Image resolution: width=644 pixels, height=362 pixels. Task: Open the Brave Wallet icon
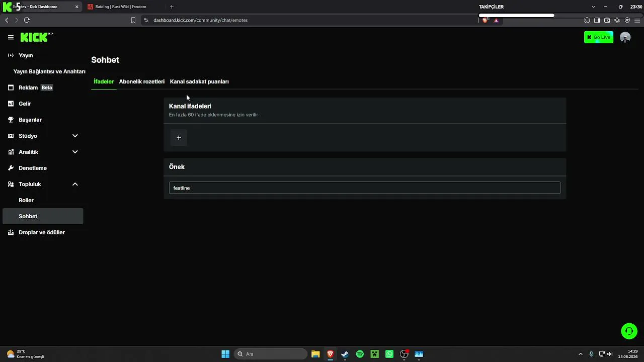tap(607, 20)
